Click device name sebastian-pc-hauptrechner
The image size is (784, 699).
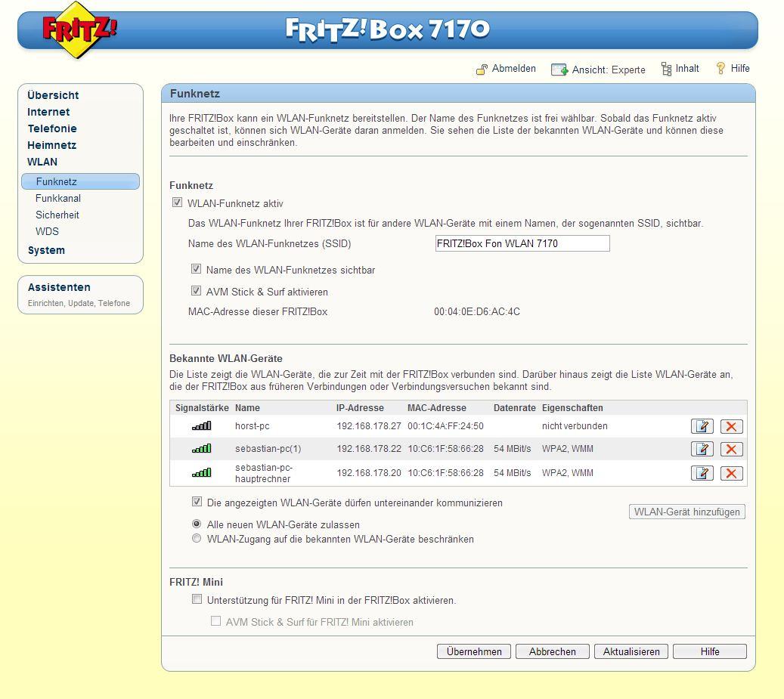tap(264, 473)
